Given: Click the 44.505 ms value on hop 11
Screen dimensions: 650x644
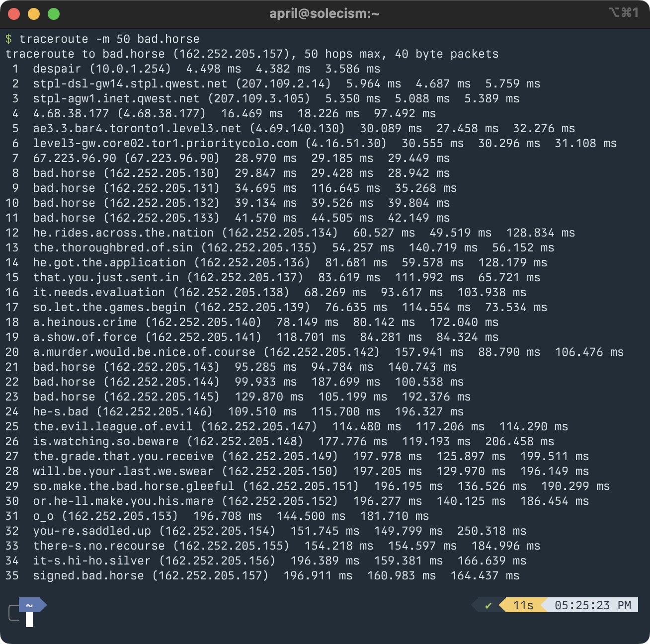Looking at the screenshot, I should (x=342, y=218).
